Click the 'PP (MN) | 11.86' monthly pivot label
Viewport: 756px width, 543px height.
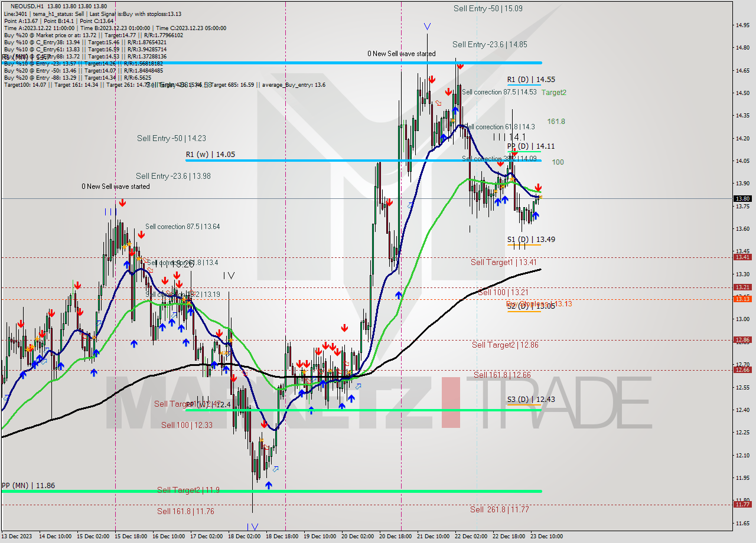[28, 485]
